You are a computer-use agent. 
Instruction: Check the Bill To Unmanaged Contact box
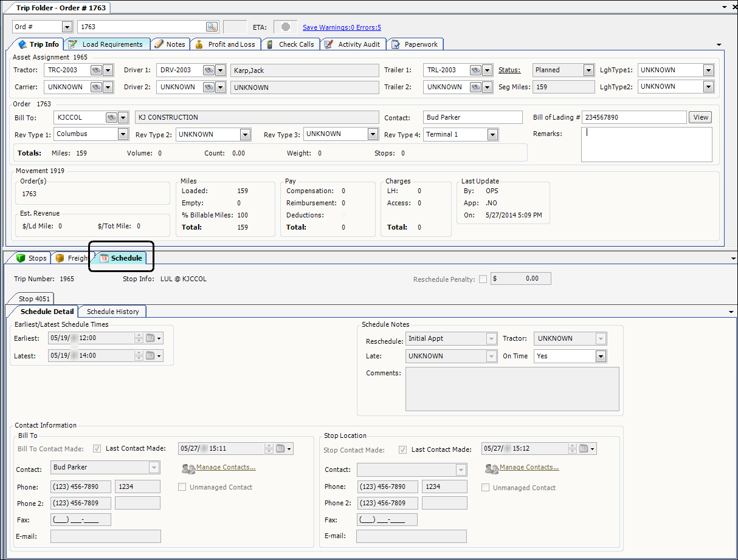tap(182, 487)
